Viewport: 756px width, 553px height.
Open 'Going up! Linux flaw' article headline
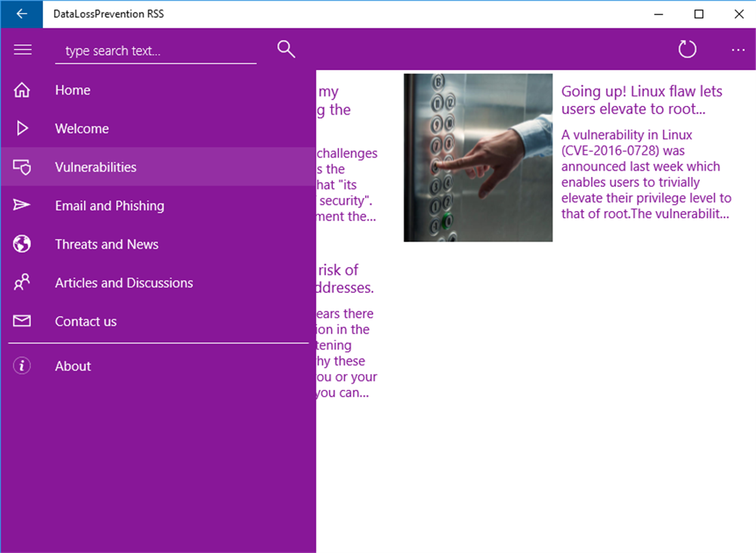click(641, 100)
